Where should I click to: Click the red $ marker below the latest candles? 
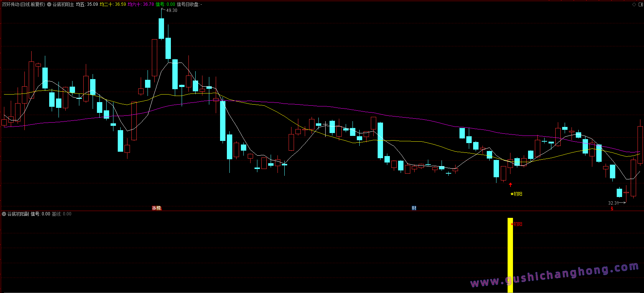click(x=612, y=209)
